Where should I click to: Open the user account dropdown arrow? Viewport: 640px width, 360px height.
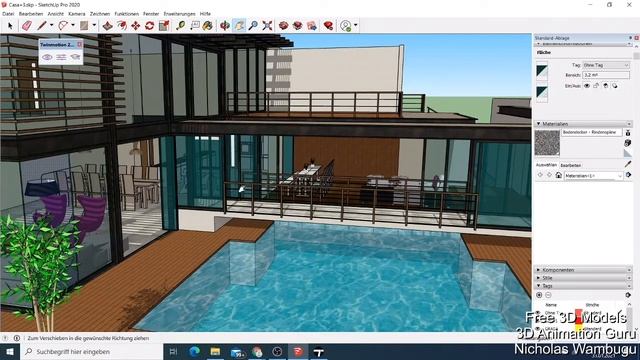(x=356, y=26)
